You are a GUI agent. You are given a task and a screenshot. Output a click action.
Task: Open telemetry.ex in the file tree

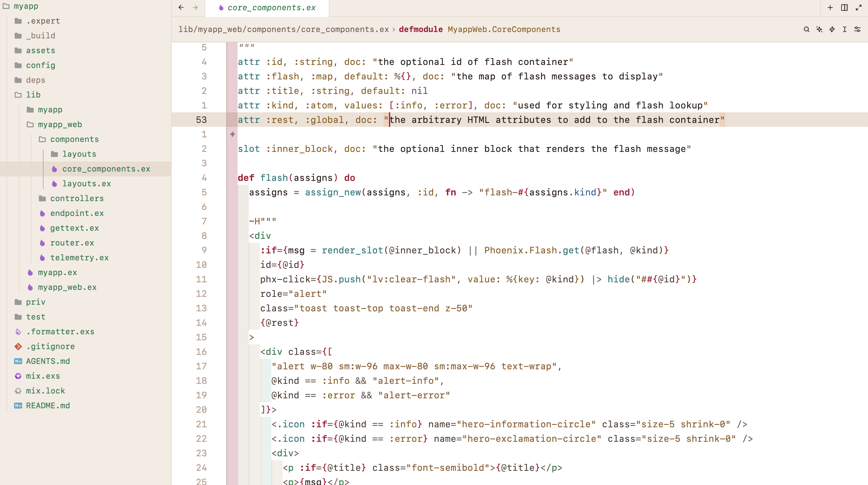tap(79, 258)
